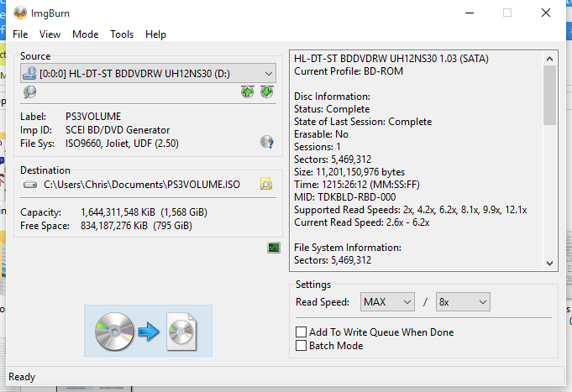The image size is (572, 392).
Task: Click the Supported Read Speeds line
Action: pos(411,210)
